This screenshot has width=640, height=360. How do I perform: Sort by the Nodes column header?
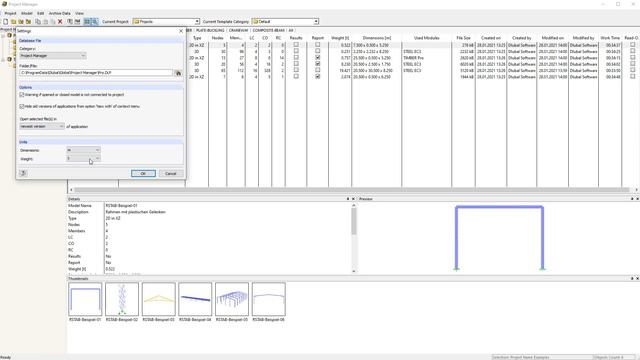pos(218,38)
